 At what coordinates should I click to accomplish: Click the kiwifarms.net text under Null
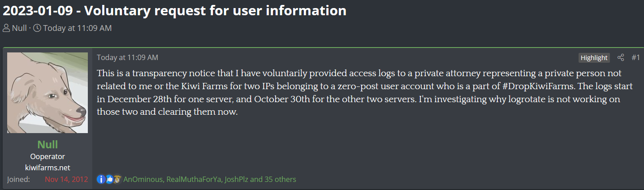[48, 168]
